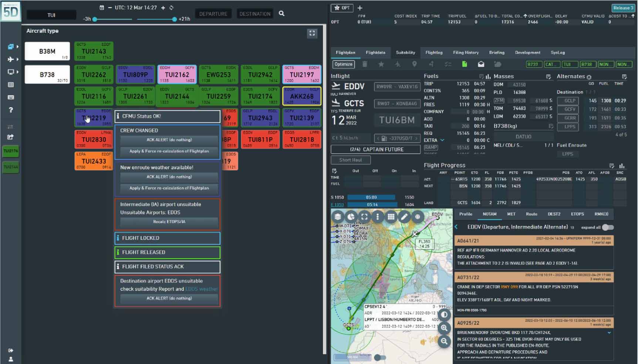638x364 pixels.
Task: Click the Optimize button
Action: pos(343,64)
